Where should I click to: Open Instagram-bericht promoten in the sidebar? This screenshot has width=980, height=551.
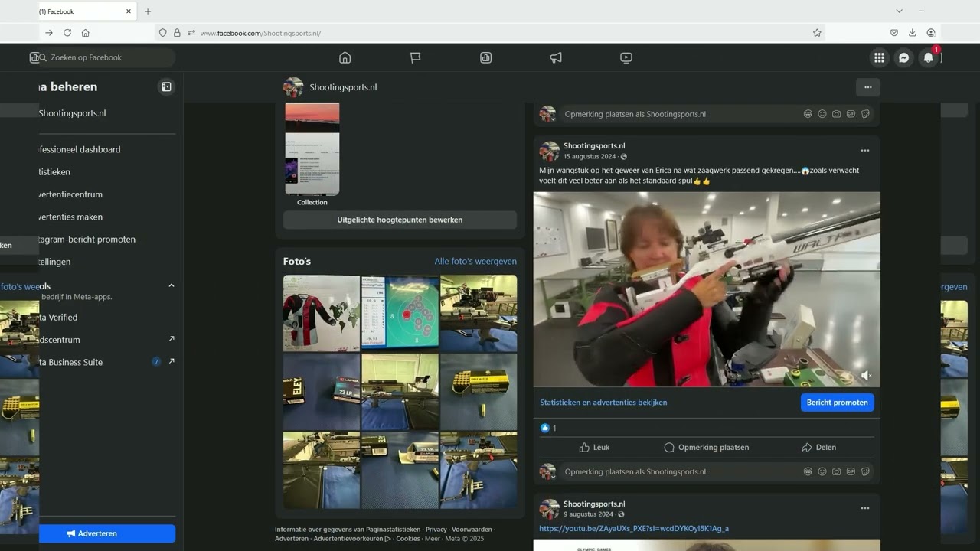click(87, 239)
